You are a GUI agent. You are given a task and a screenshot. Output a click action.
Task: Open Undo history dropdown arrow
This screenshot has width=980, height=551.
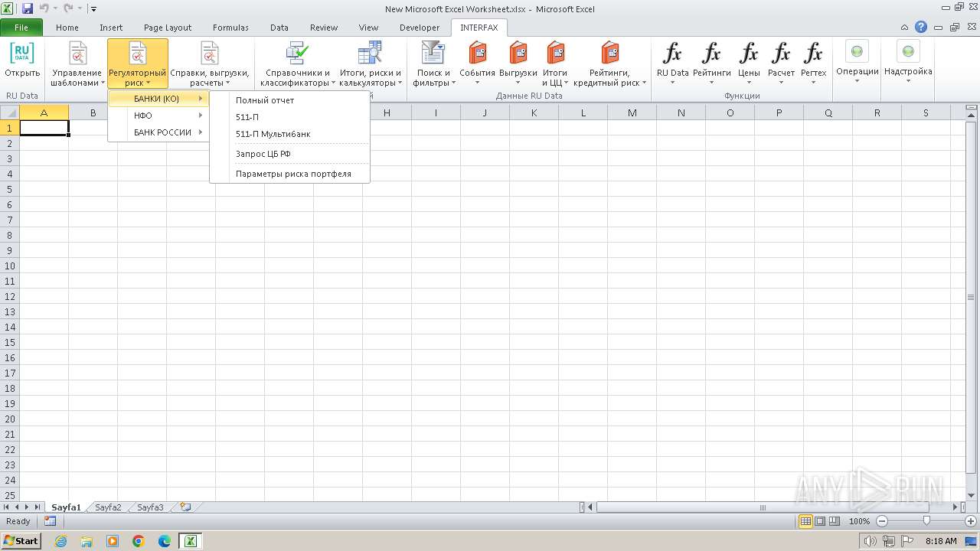55,9
